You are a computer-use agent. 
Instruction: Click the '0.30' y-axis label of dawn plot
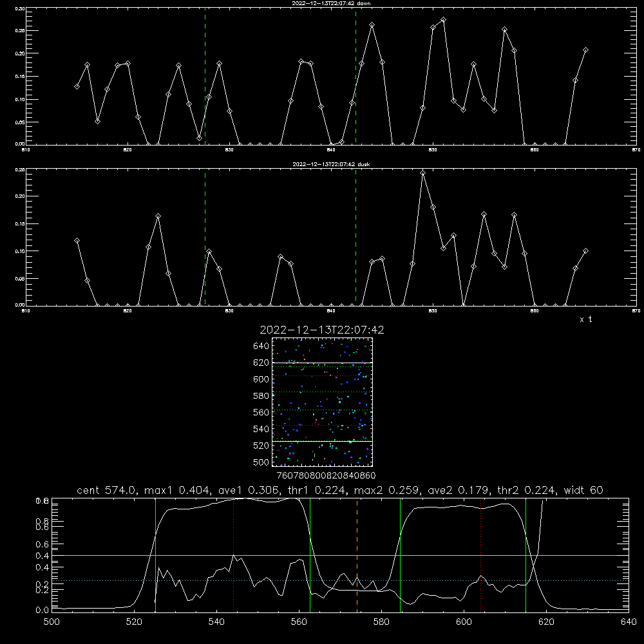point(20,8)
